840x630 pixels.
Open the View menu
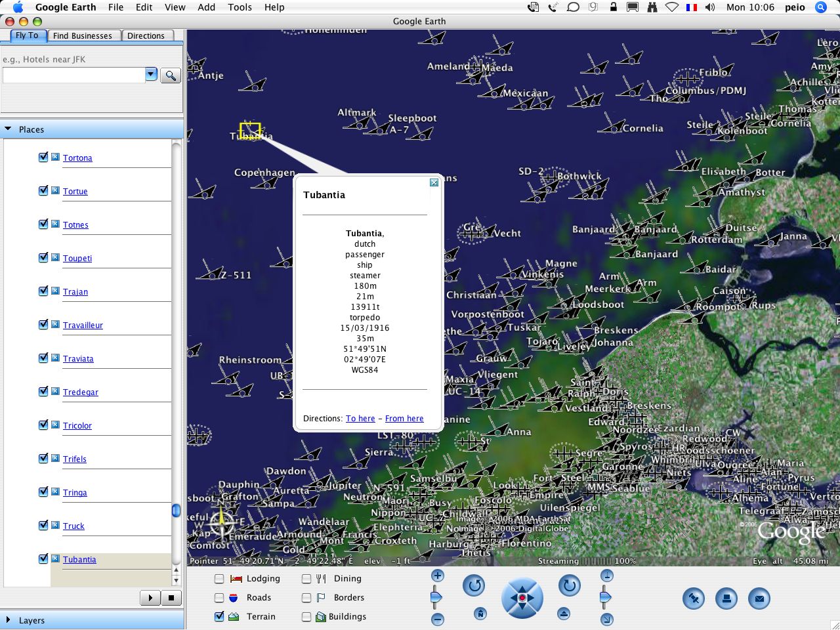click(x=175, y=7)
